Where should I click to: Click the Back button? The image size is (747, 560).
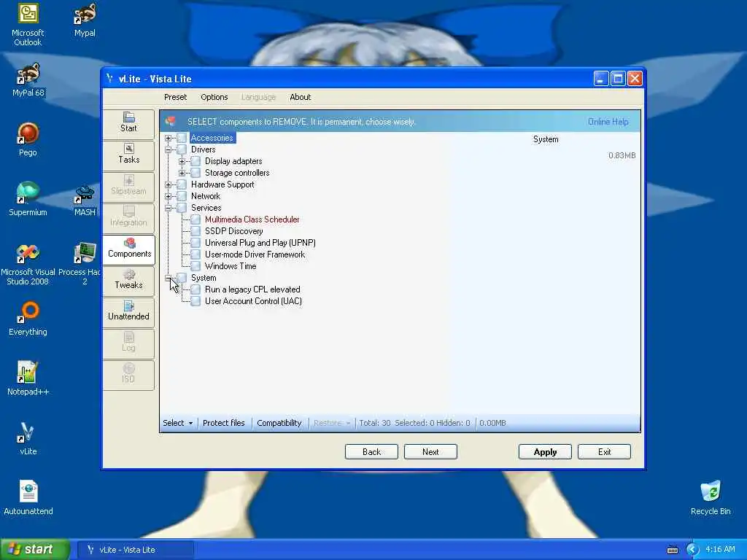click(x=371, y=452)
